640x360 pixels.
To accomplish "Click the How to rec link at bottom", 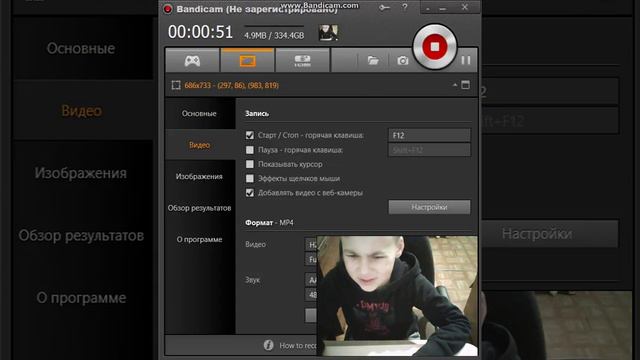I will pos(298,345).
